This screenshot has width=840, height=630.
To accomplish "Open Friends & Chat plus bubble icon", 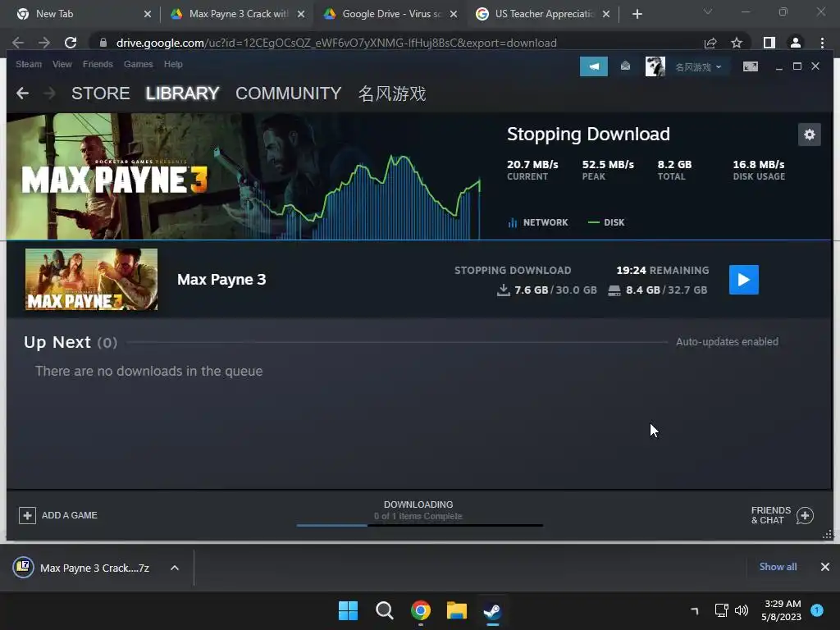I will [x=805, y=515].
